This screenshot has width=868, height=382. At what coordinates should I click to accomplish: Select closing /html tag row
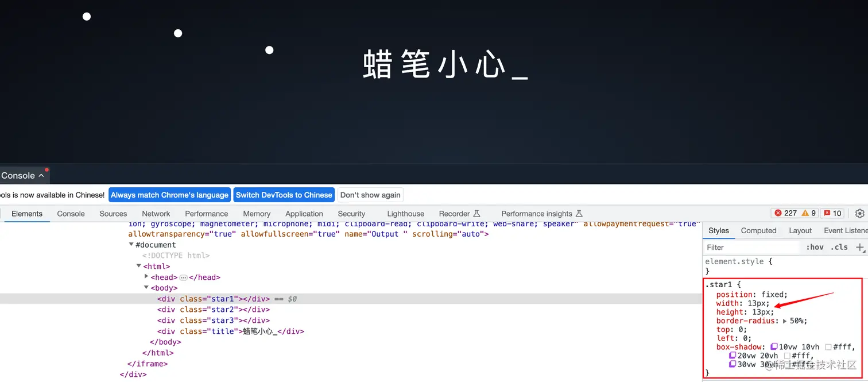158,353
